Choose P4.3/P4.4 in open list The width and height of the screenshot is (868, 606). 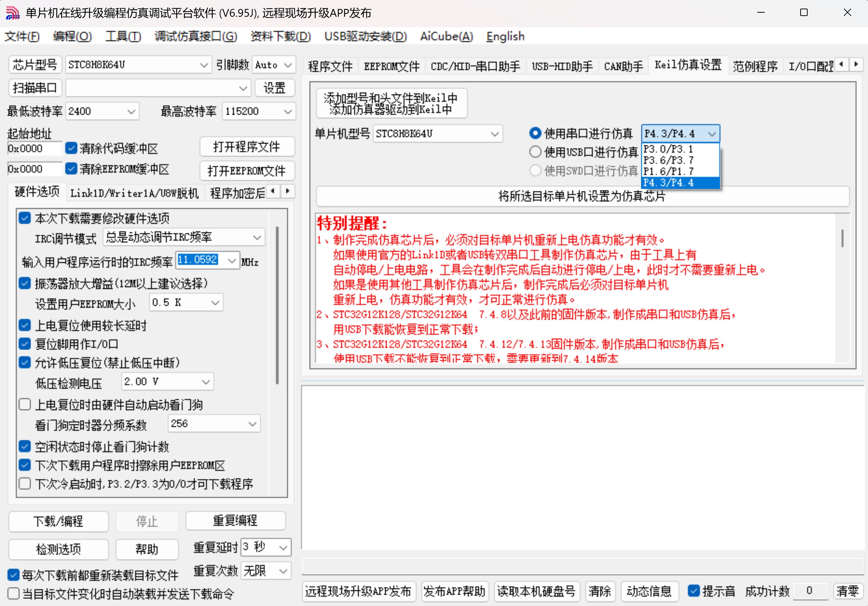680,182
